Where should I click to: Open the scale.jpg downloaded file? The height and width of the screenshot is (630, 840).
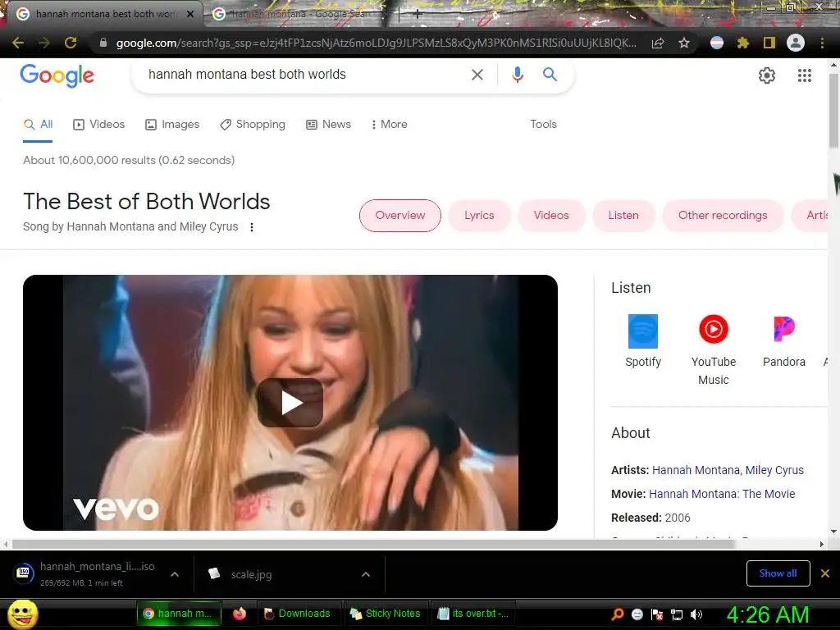pos(251,575)
